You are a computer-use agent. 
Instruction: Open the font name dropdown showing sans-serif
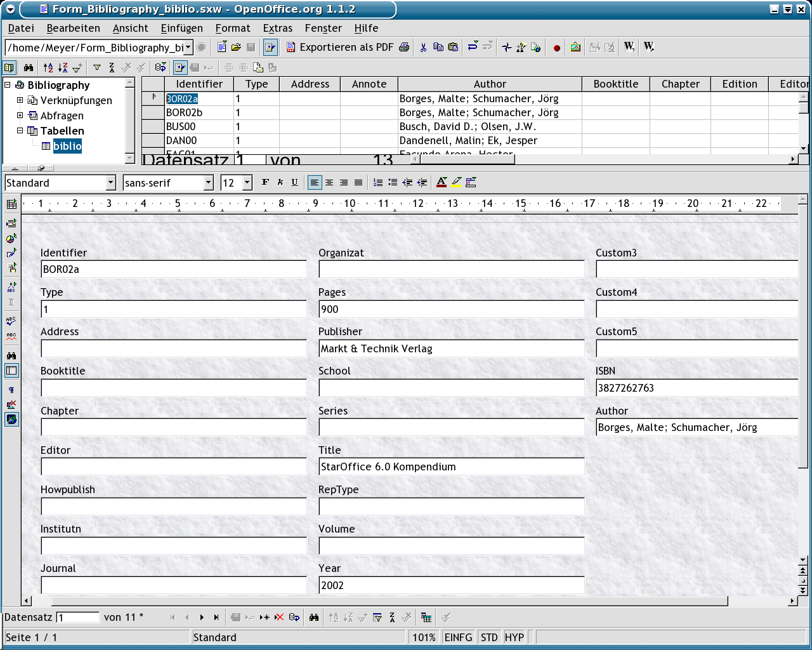pyautogui.click(x=208, y=183)
